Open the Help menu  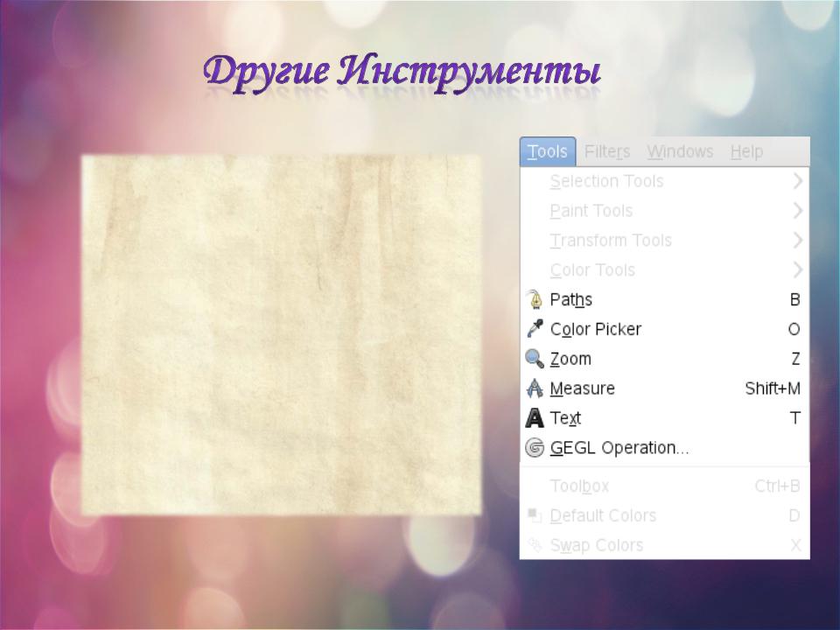[746, 152]
